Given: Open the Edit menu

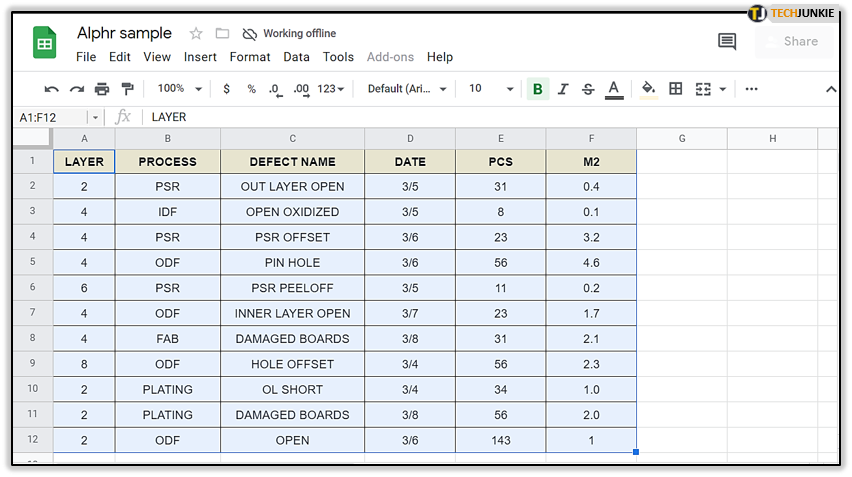Looking at the screenshot, I should 120,57.
